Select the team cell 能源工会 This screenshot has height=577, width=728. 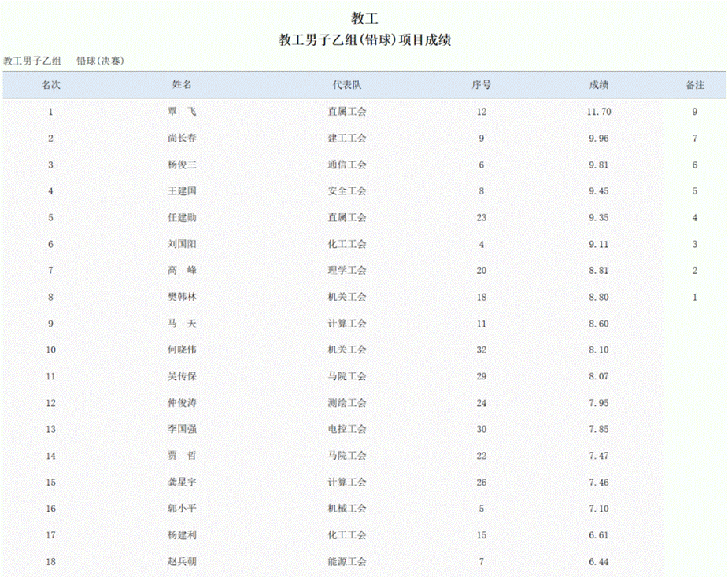tap(347, 562)
